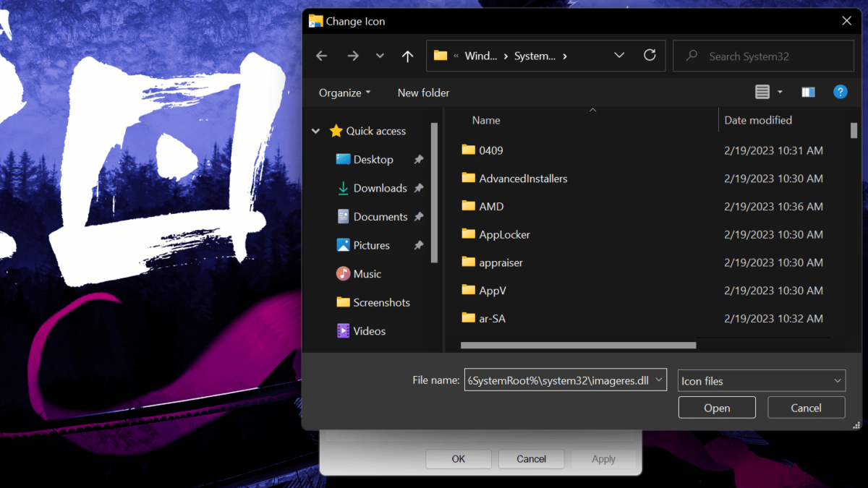Open the address bar path dropdown
The image size is (868, 488).
pyautogui.click(x=619, y=55)
